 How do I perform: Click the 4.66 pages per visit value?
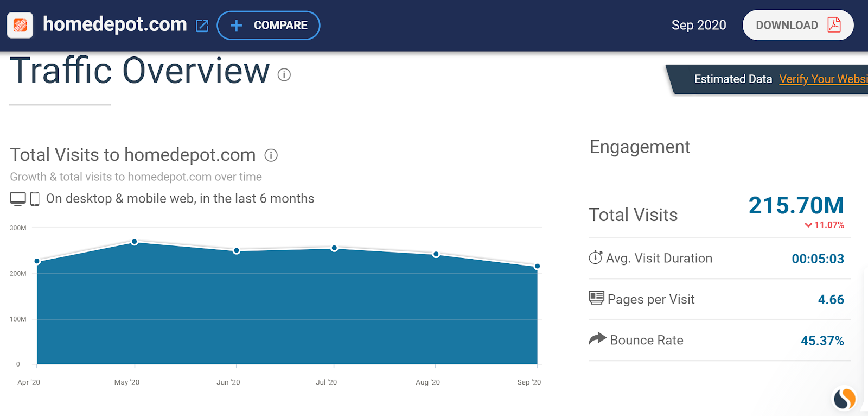[831, 299]
